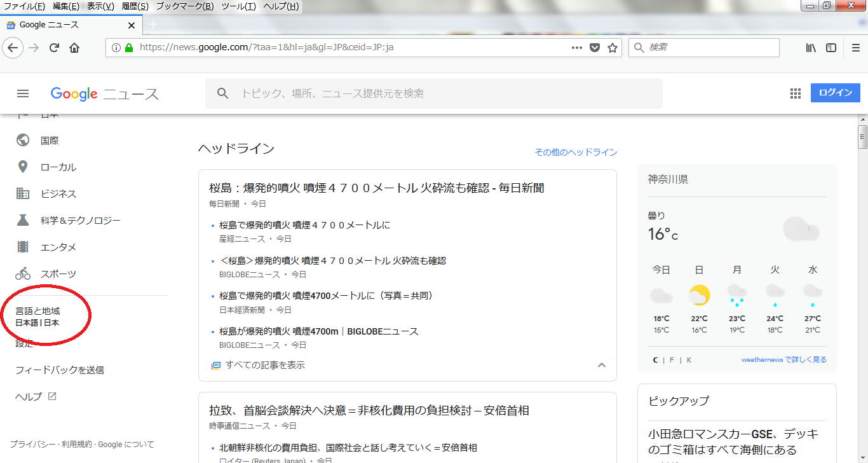
Task: Open the ビジネス building icon
Action: click(x=23, y=193)
